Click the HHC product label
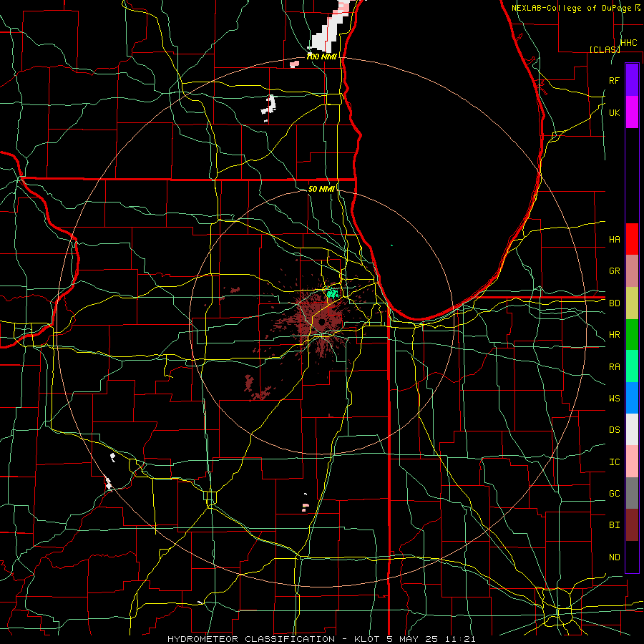This screenshot has width=644, height=644. coord(629,43)
